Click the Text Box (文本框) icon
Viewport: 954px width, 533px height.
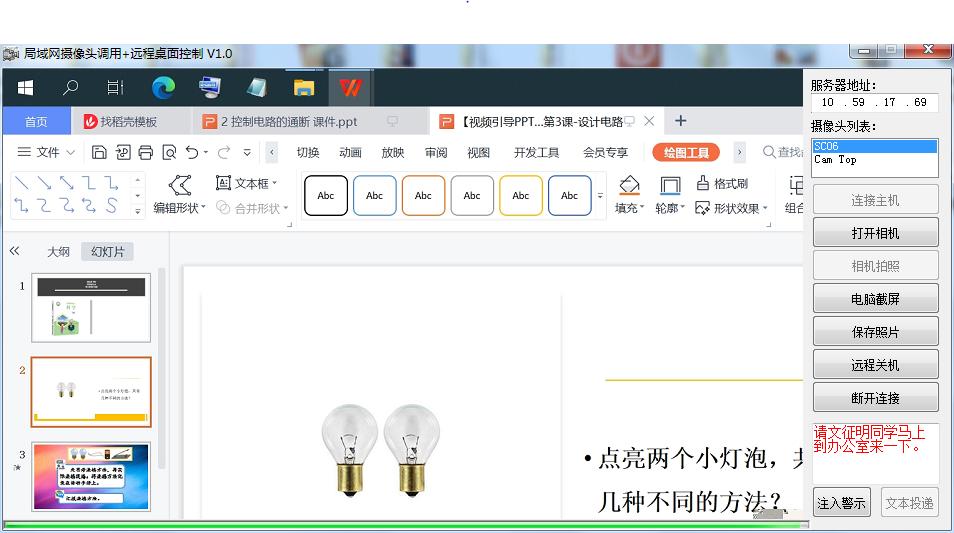(223, 183)
